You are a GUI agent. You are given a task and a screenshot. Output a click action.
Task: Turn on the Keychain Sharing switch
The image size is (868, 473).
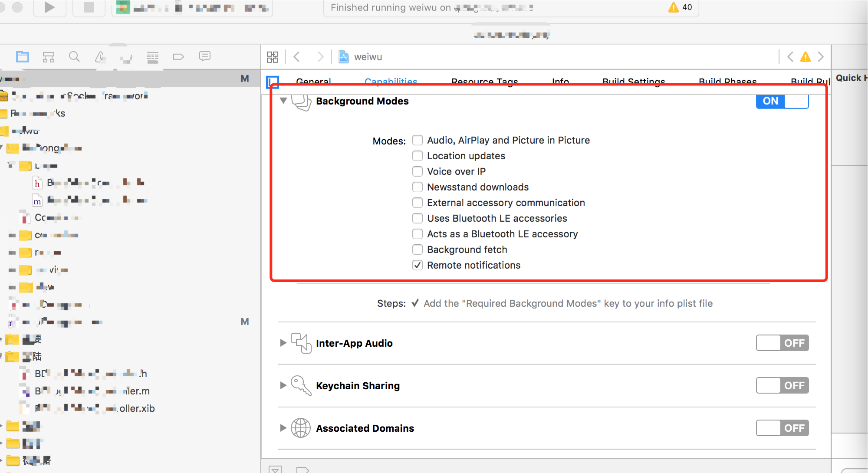(782, 385)
